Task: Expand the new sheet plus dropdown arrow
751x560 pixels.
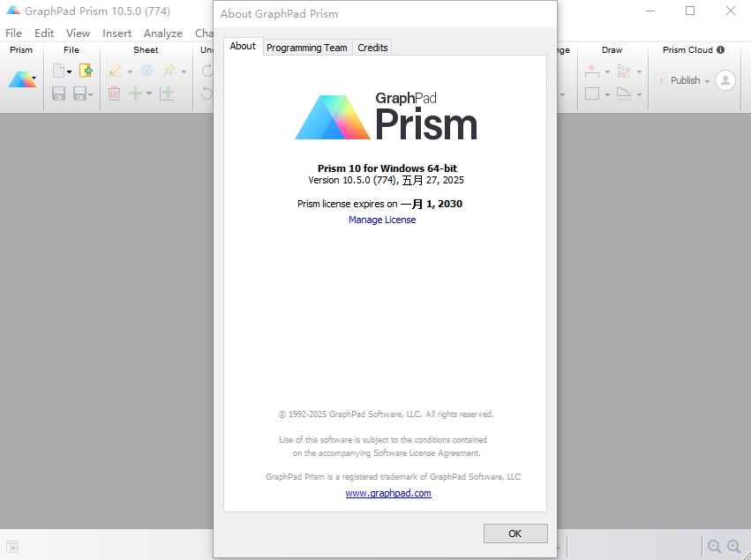Action: click(x=149, y=93)
